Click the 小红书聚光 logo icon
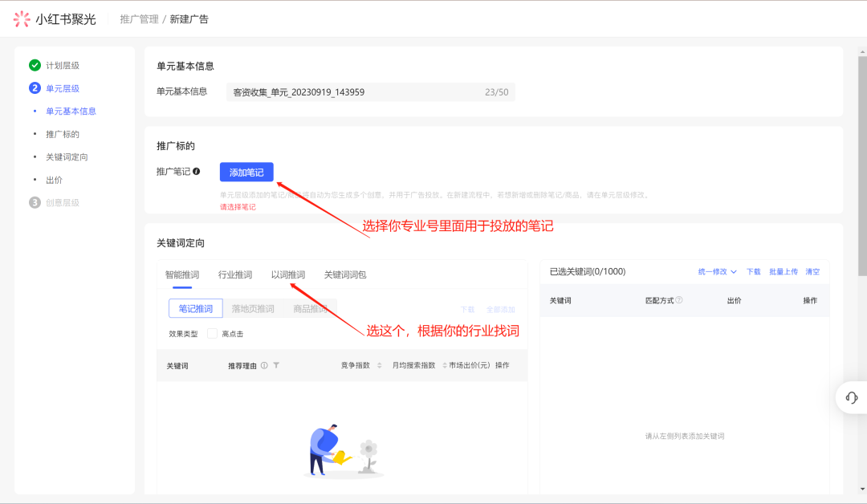 22,19
